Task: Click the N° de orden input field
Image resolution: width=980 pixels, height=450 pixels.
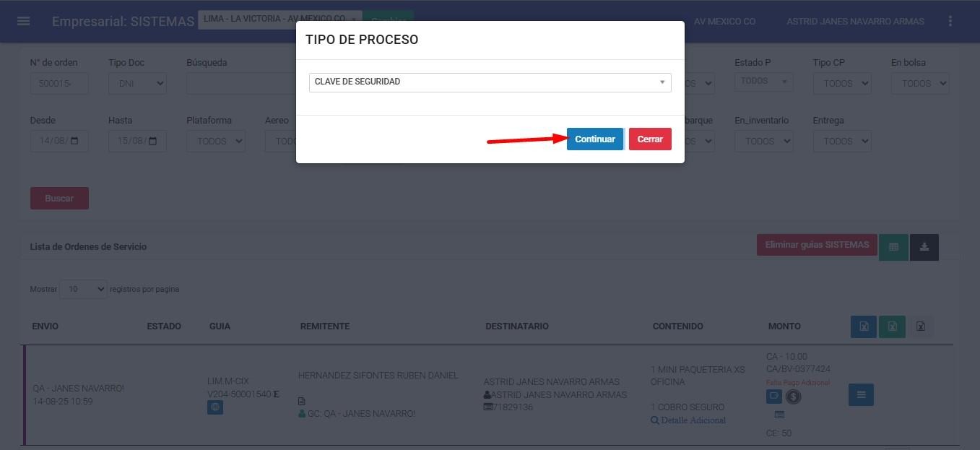Action: [59, 83]
